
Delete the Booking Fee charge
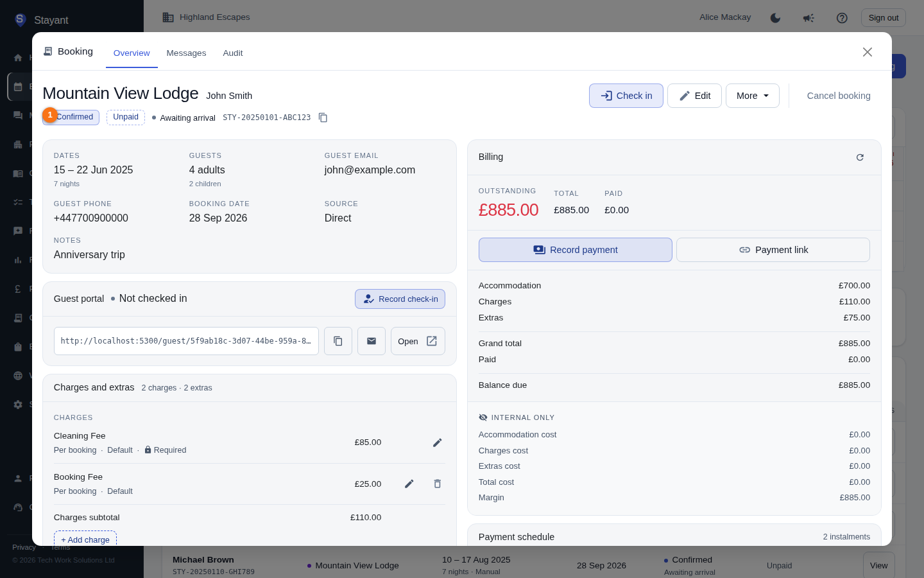point(438,484)
